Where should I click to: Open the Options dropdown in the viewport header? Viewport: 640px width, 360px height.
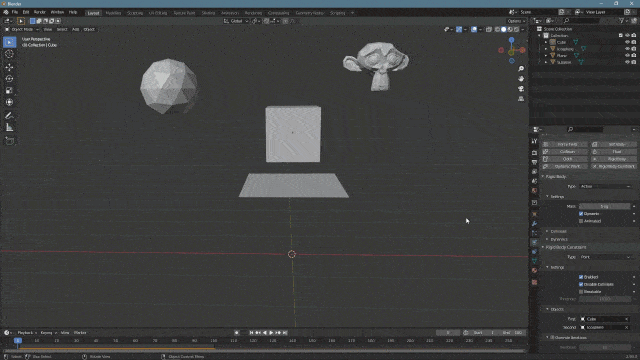pos(516,21)
